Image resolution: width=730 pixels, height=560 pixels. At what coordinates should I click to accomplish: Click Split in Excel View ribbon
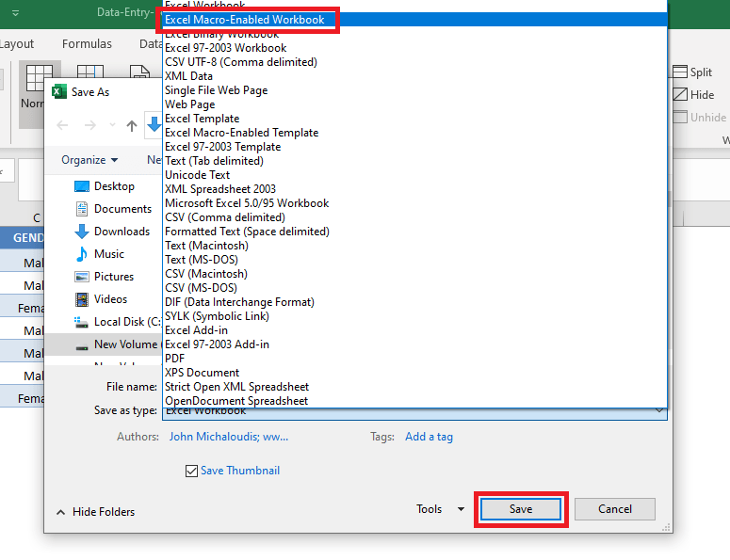[x=692, y=72]
